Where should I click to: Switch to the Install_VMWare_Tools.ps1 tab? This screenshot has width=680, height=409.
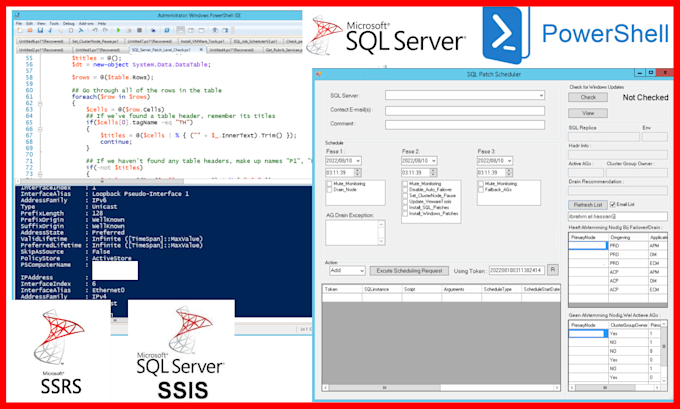(x=203, y=41)
